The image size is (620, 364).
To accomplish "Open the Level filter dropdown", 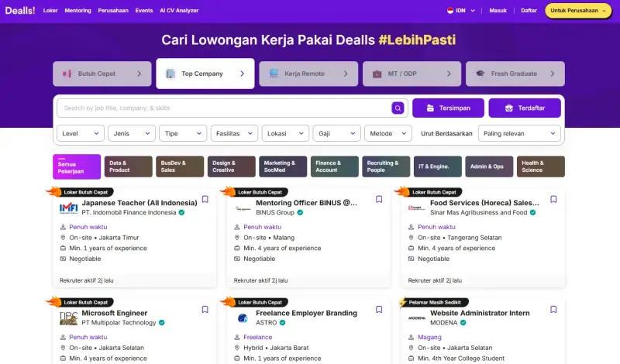I will (x=81, y=133).
